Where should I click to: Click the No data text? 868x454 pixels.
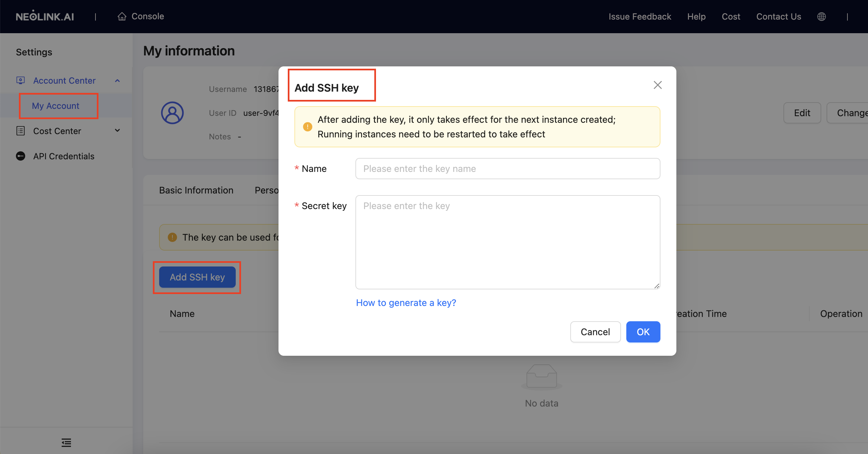click(541, 403)
